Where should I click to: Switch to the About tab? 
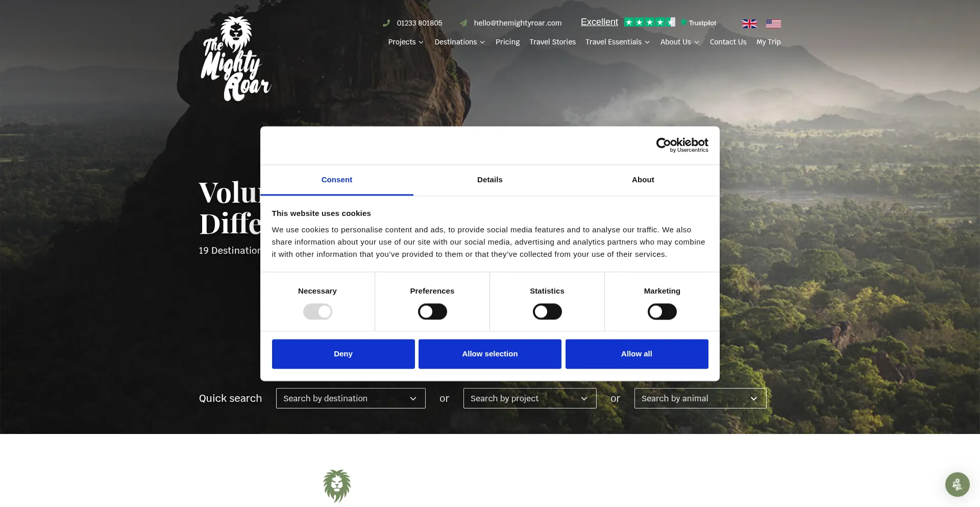tap(643, 180)
